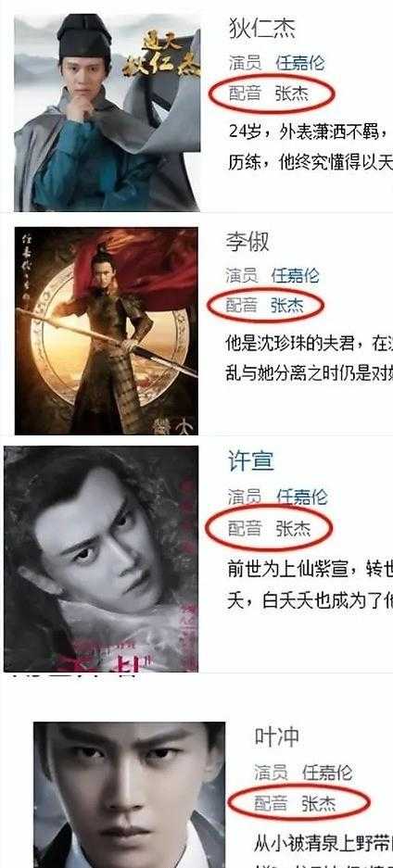The image size is (393, 868).
Task: Open actor 任嘉伦 link under 叶冲
Action: pos(327,772)
